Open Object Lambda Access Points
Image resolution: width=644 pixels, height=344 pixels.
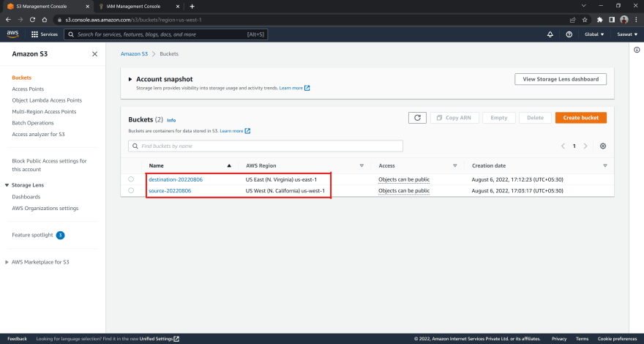coord(47,100)
